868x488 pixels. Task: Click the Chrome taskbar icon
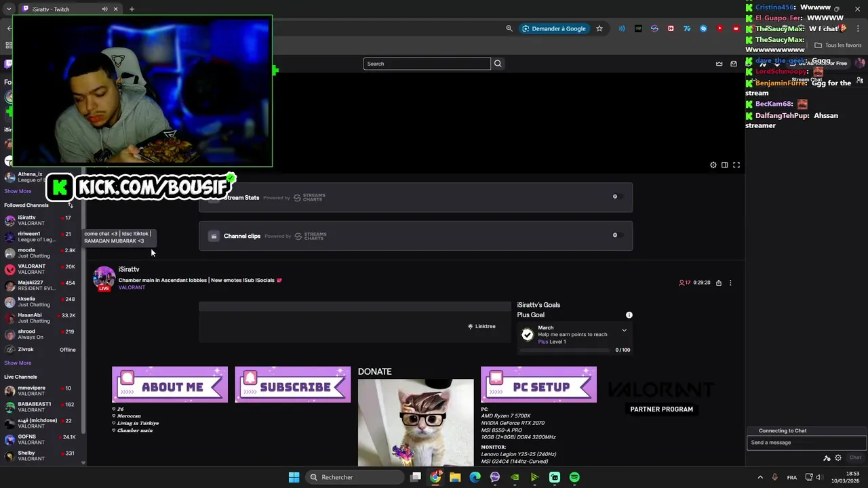pyautogui.click(x=435, y=477)
